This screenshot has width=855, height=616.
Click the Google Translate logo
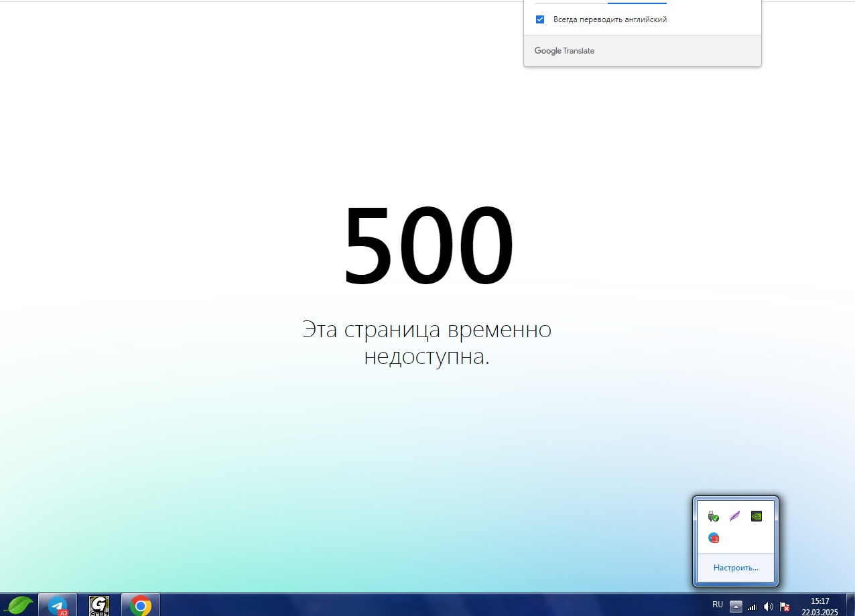point(564,51)
